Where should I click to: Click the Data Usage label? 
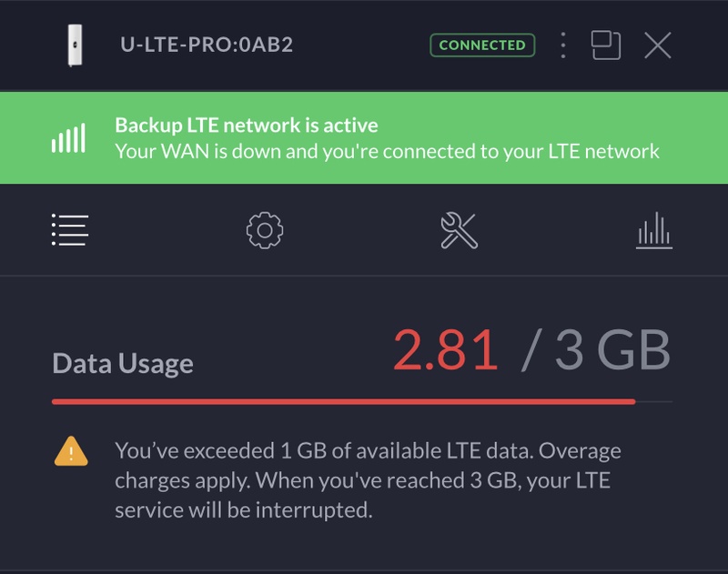coord(123,364)
